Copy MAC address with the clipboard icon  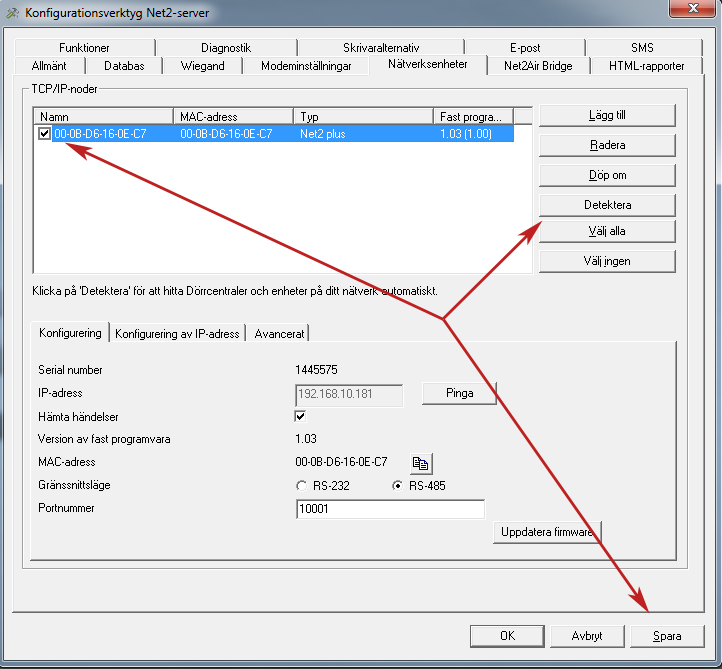[x=421, y=463]
